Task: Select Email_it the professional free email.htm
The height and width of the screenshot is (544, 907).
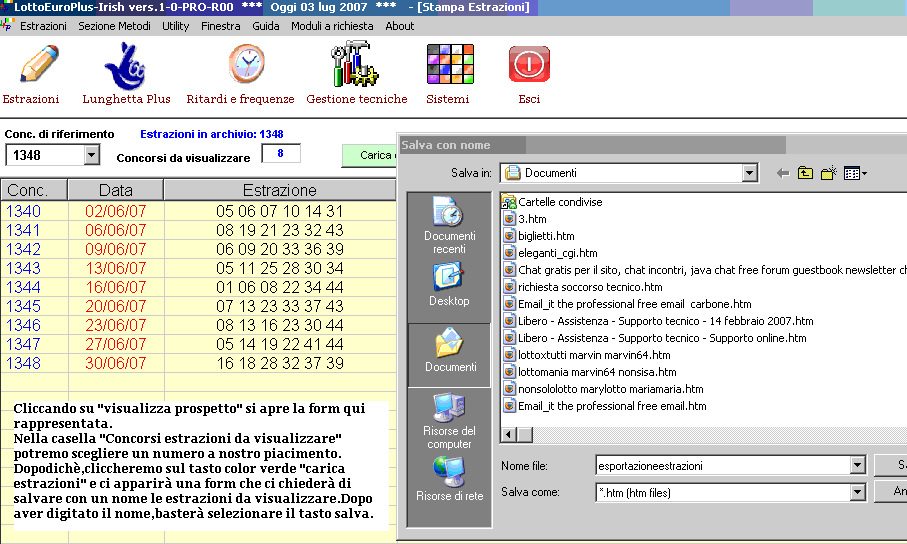Action: pyautogui.click(x=604, y=406)
